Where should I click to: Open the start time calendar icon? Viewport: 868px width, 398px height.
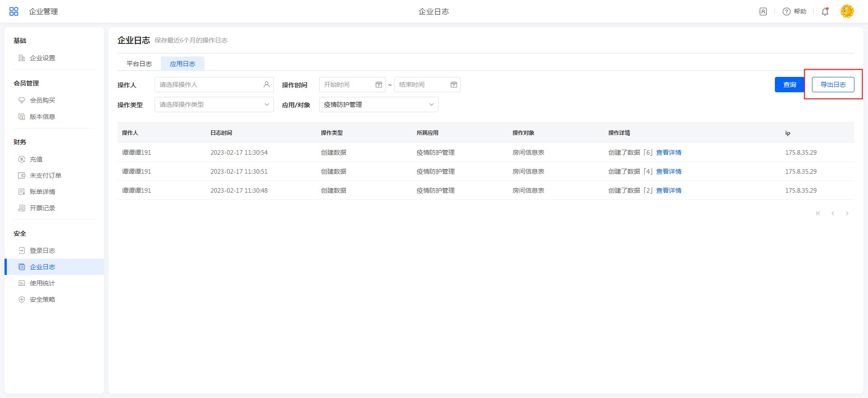click(379, 85)
